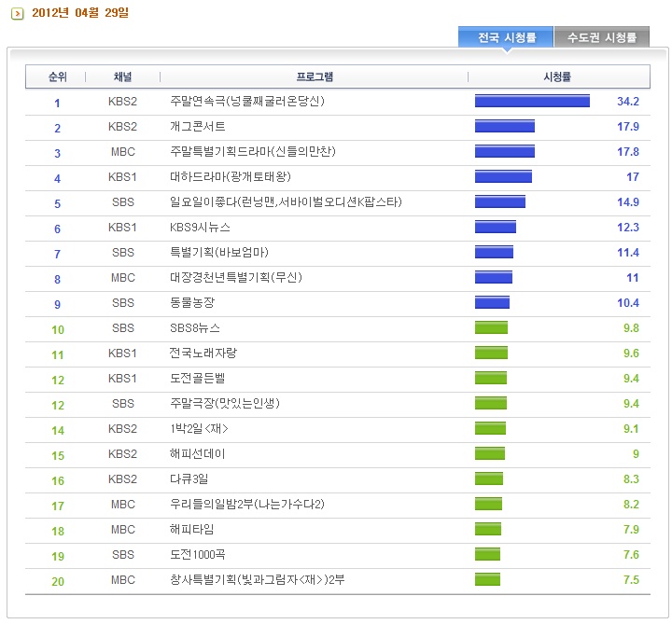Screen dimensions: 672x624
Task: Click the rating value 9.8
Action: [x=631, y=328]
